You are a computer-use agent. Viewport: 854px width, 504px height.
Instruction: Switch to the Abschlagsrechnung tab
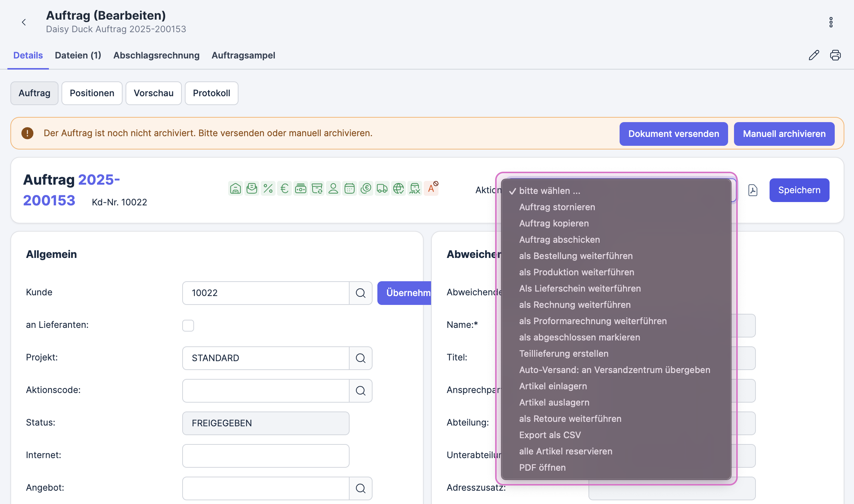pos(156,56)
